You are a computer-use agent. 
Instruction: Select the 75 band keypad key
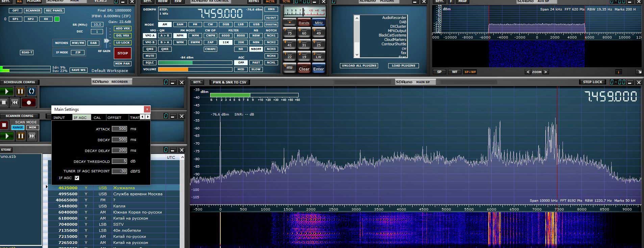click(290, 32)
